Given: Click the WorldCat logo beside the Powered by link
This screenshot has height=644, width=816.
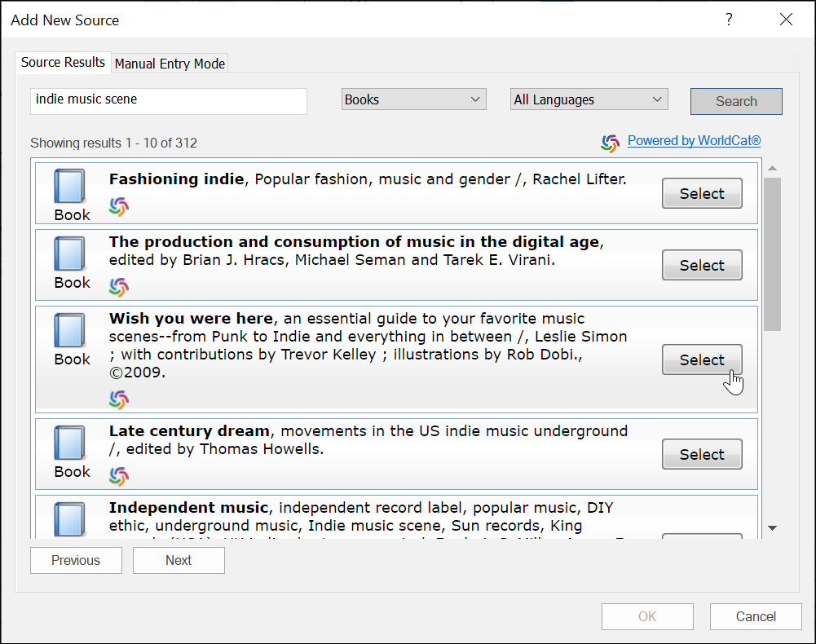Looking at the screenshot, I should click(x=610, y=143).
